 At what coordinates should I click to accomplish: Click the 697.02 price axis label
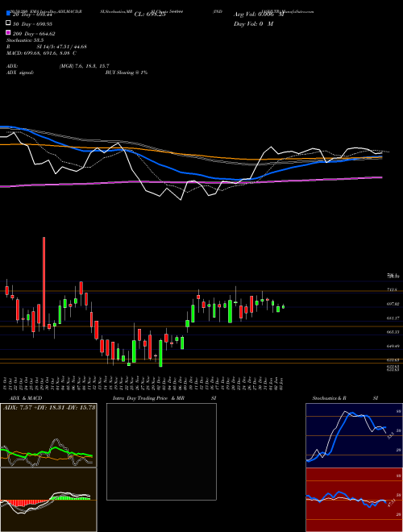393,304
